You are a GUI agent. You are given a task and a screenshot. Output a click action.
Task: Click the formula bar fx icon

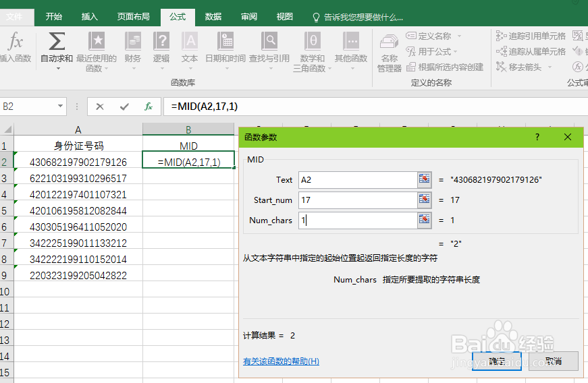[149, 107]
